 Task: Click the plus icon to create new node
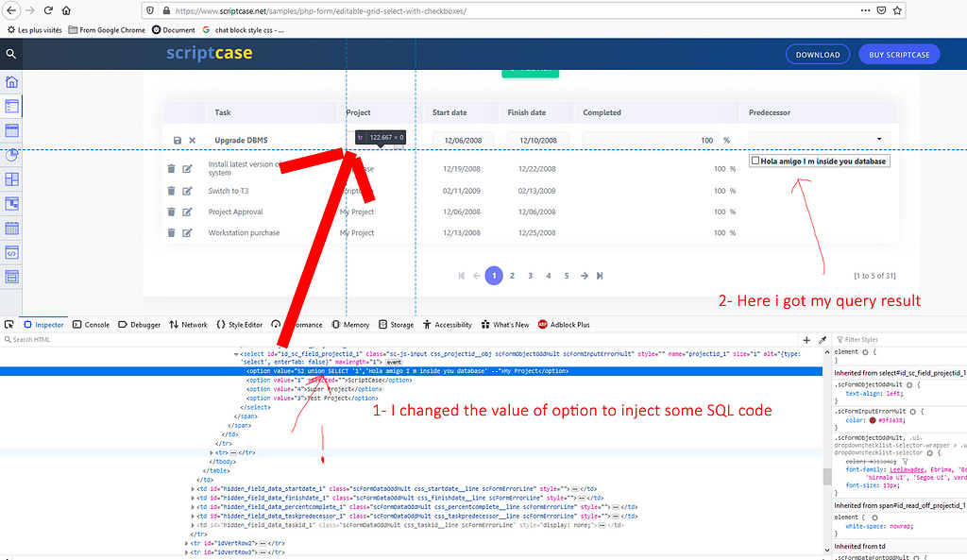806,338
